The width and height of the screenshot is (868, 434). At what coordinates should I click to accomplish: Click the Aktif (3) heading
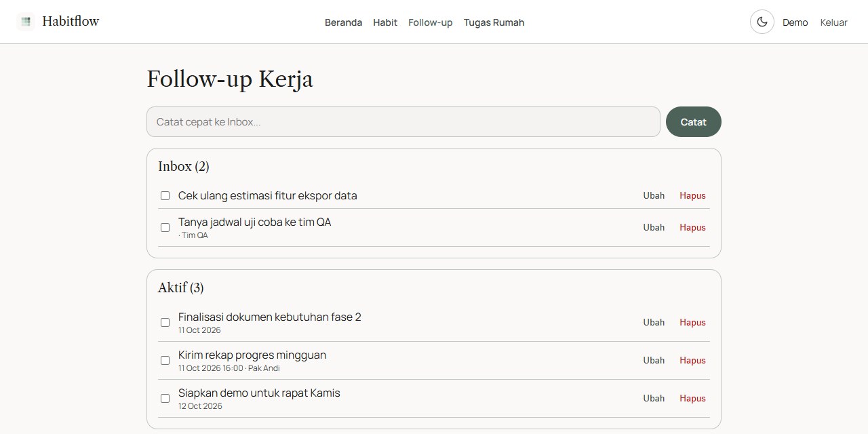180,288
